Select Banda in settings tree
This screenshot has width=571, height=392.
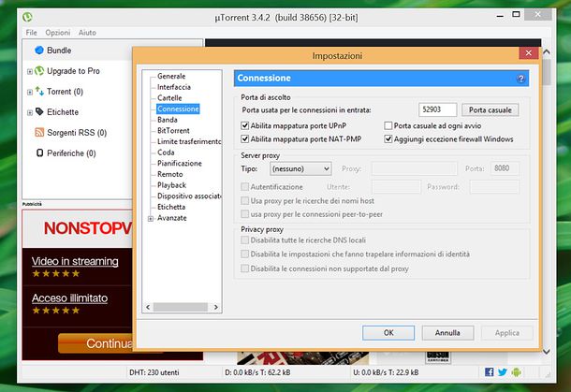pyautogui.click(x=168, y=120)
